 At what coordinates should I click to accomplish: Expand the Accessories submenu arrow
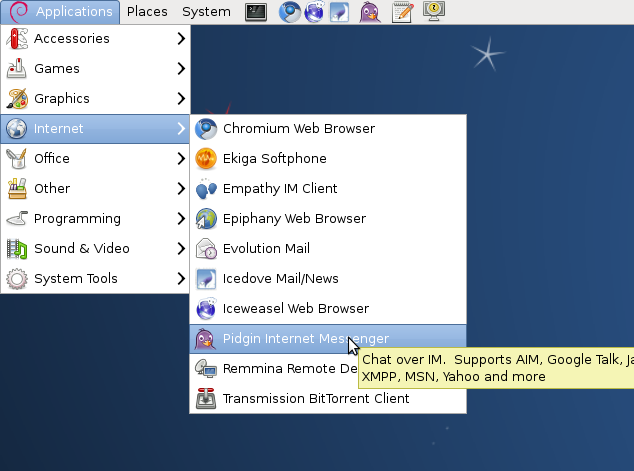[181, 38]
